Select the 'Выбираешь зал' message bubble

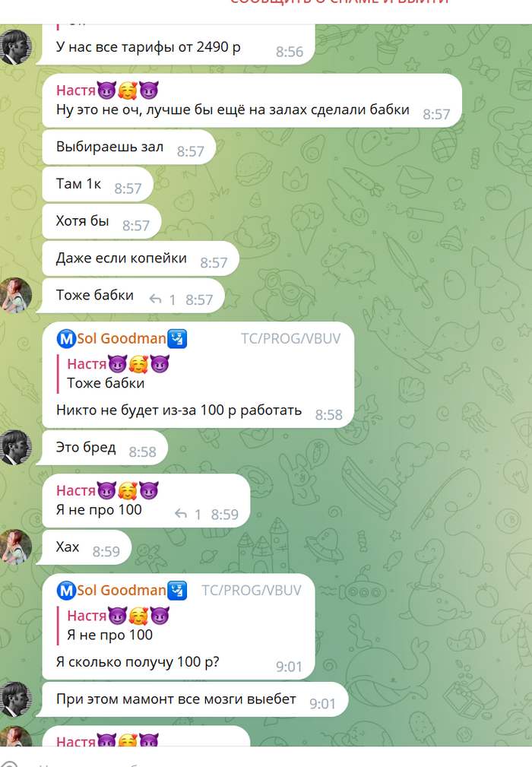129,147
